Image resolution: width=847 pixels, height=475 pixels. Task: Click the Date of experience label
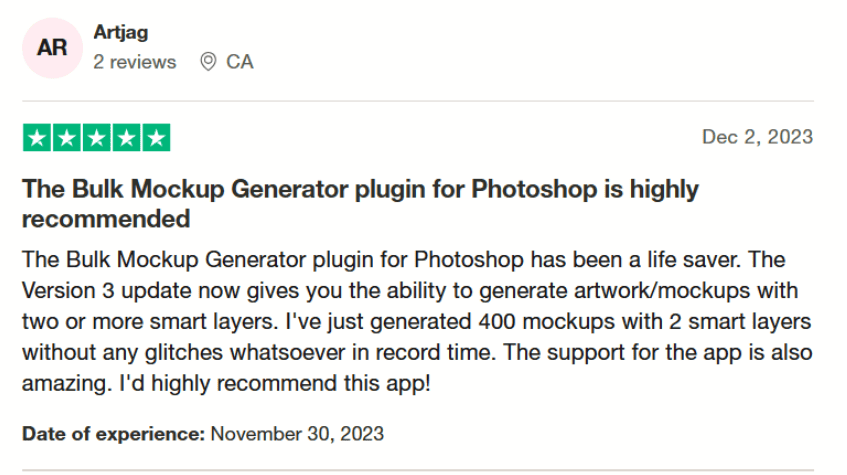[113, 434]
